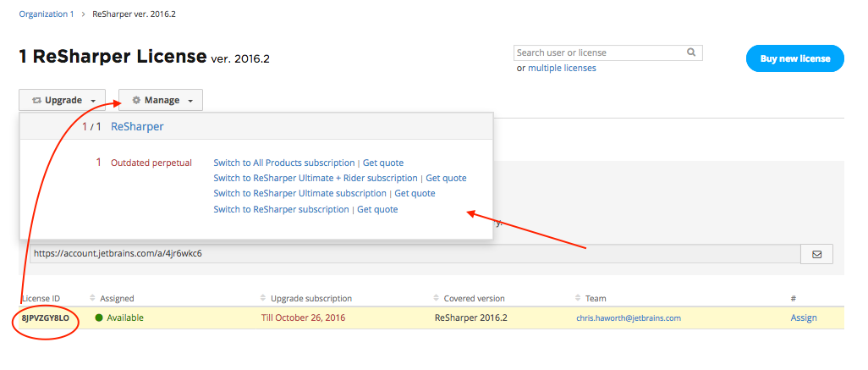Image resolution: width=868 pixels, height=370 pixels.
Task: Click Buy new license button
Action: coord(794,58)
